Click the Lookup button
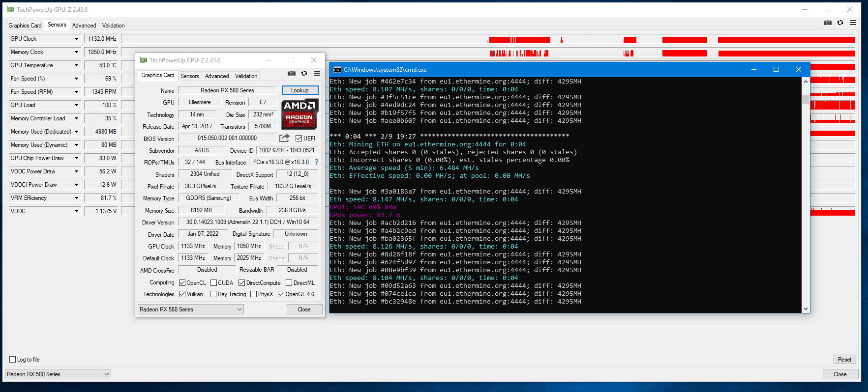Screen dimensions: 868x392 coord(300,90)
